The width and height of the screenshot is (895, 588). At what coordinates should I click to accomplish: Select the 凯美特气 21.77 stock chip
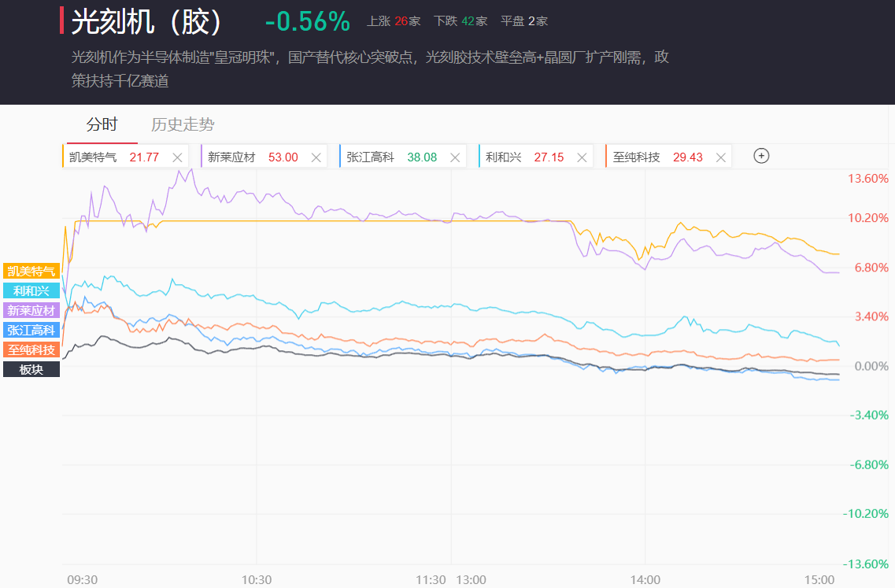(114, 157)
